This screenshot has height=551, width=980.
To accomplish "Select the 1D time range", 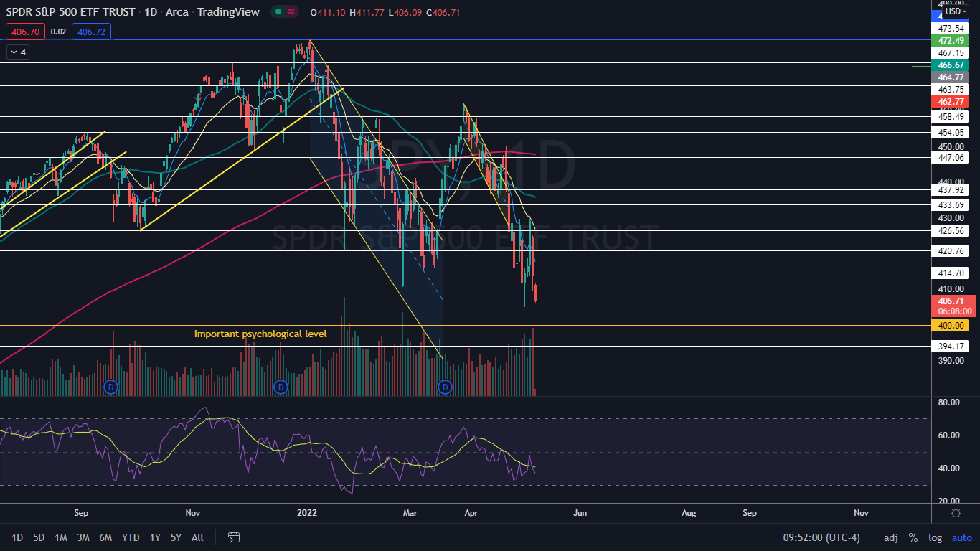I will click(17, 537).
